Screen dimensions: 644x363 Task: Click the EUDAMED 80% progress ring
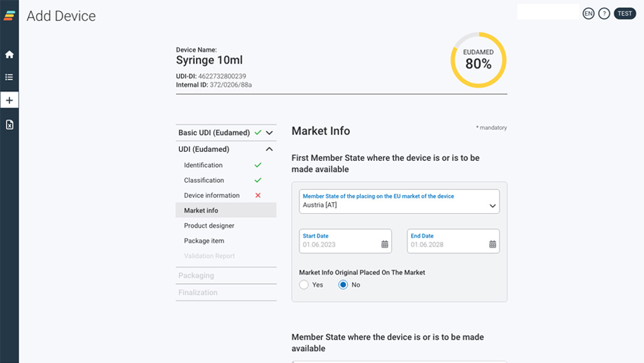(x=478, y=60)
